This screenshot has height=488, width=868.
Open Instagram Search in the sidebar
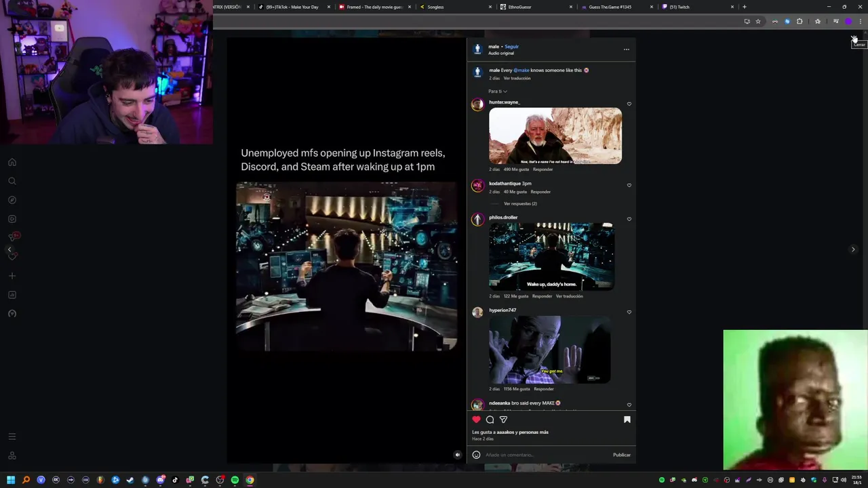coord(12,181)
